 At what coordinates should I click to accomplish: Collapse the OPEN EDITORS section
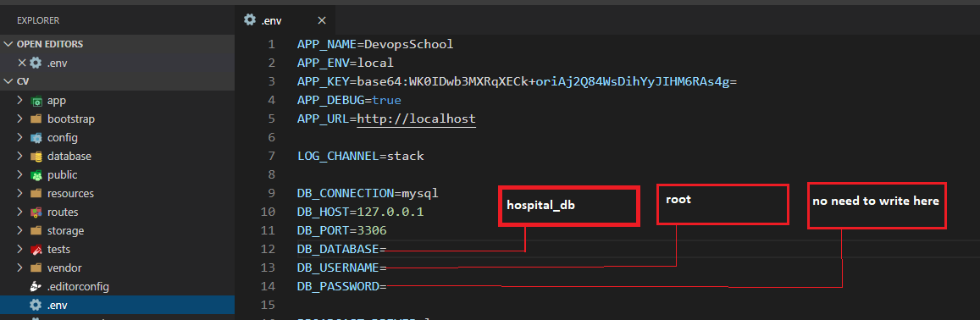click(8, 44)
